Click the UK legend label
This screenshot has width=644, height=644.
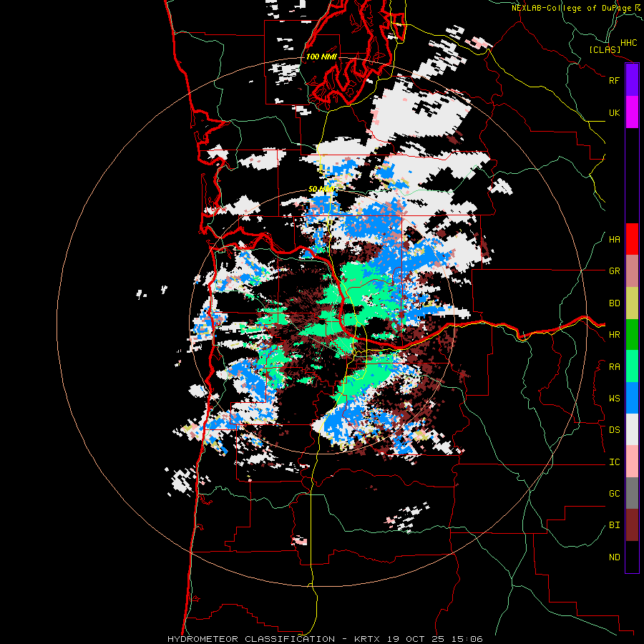614,113
